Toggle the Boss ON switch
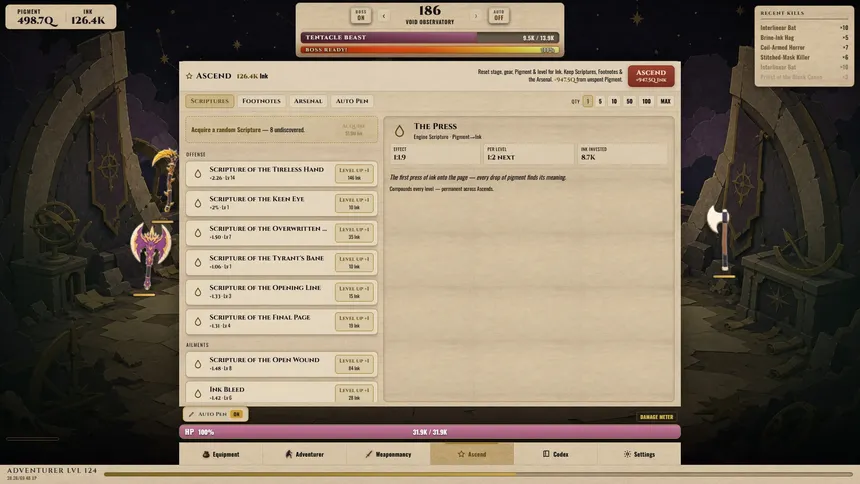Viewport: 860px width, 484px height. click(x=361, y=15)
